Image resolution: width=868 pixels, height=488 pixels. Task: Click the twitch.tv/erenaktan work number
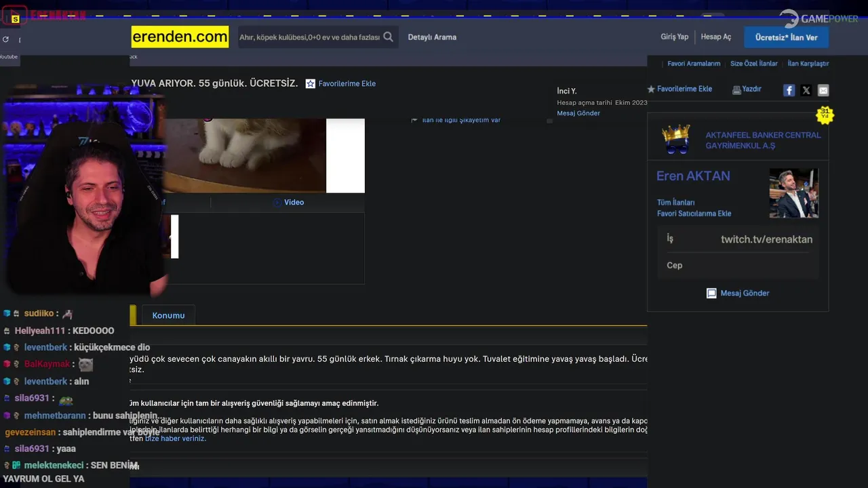766,239
